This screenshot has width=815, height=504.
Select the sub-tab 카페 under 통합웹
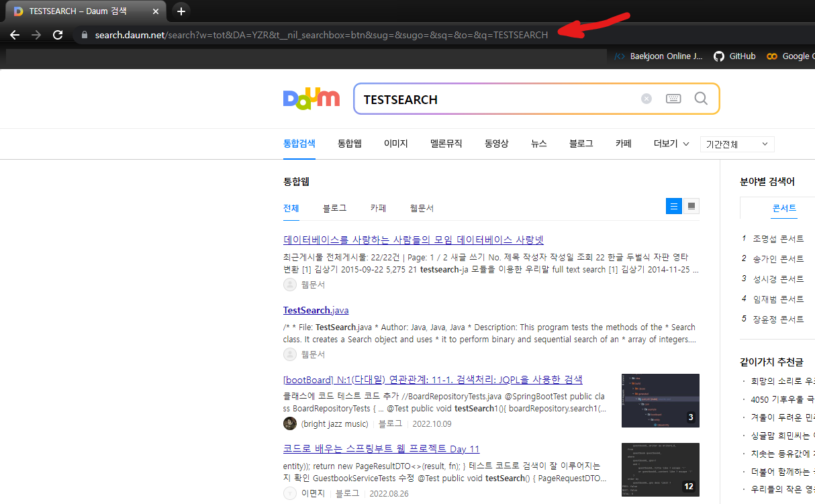(378, 208)
